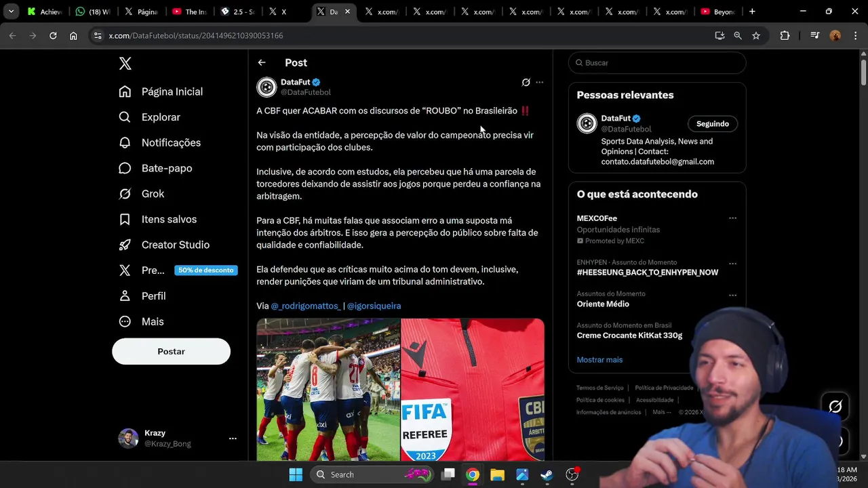Open the floating Grok button
This screenshot has height=488, width=868.
pyautogui.click(x=835, y=406)
